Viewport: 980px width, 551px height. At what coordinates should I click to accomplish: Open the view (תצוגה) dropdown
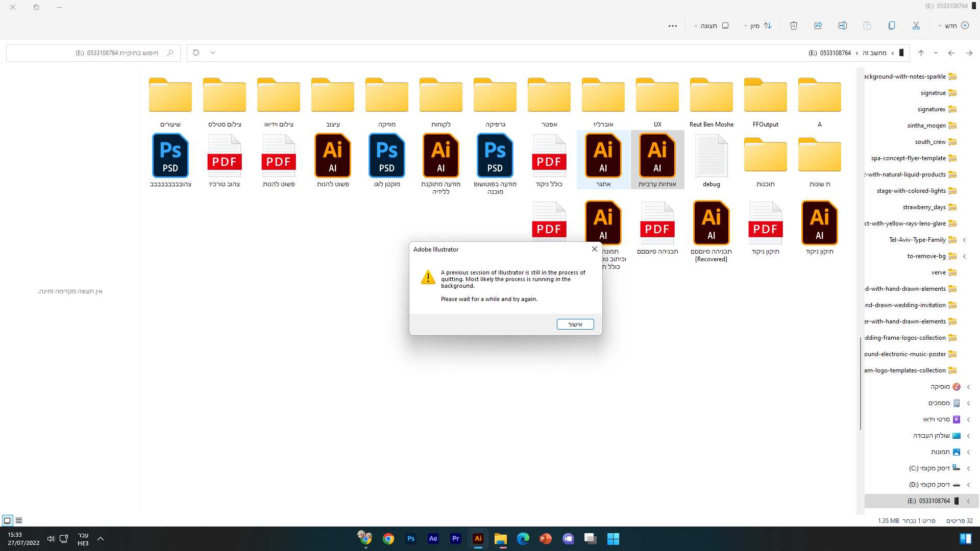tap(711, 26)
